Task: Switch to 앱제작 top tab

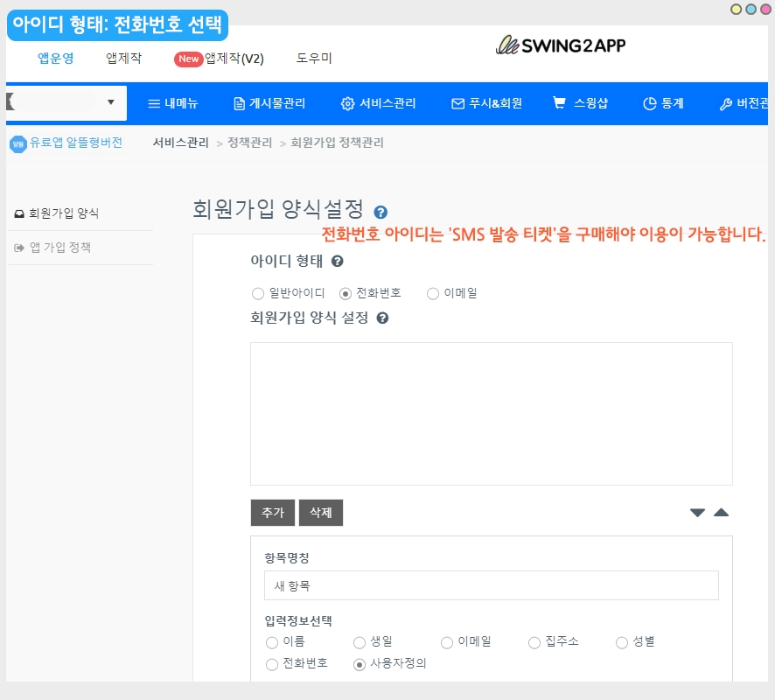Action: click(123, 59)
